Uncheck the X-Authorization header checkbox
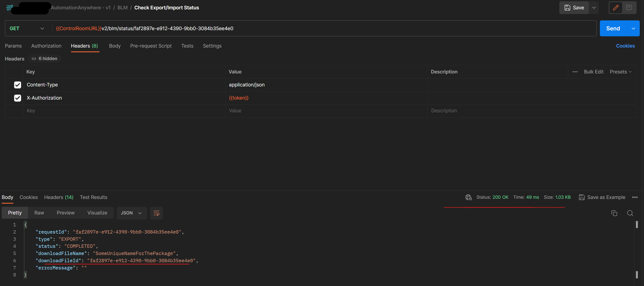Screen dimensions: 644x286 point(17,98)
